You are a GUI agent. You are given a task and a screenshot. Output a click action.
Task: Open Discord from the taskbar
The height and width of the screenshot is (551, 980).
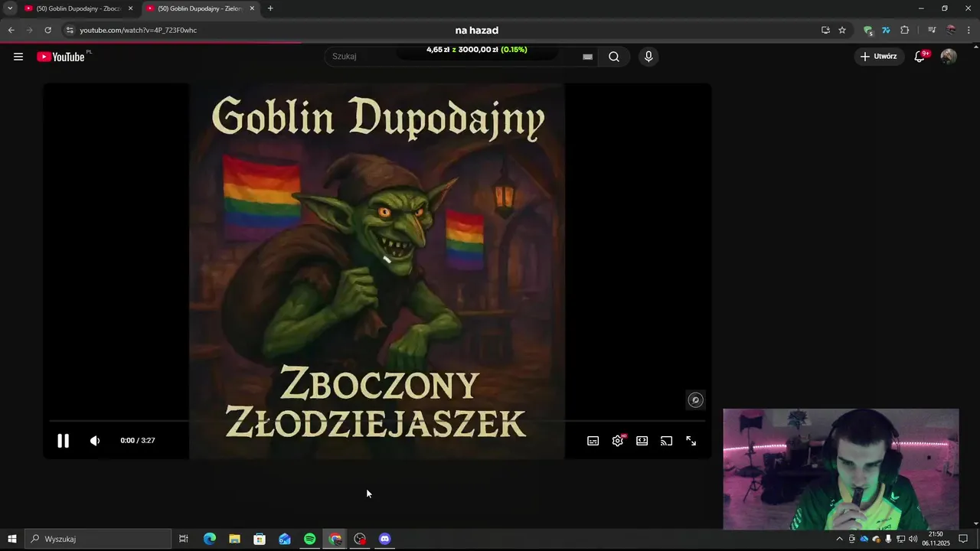coord(384,540)
